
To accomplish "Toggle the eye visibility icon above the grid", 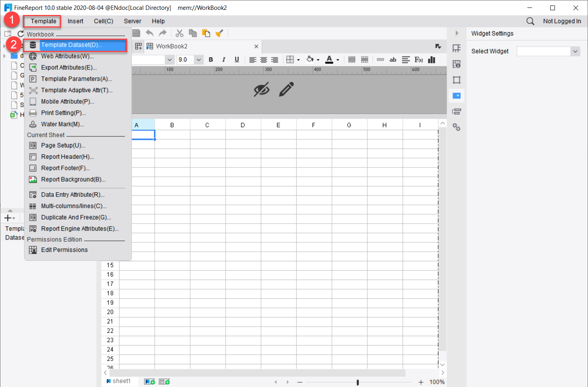I will pos(262,89).
